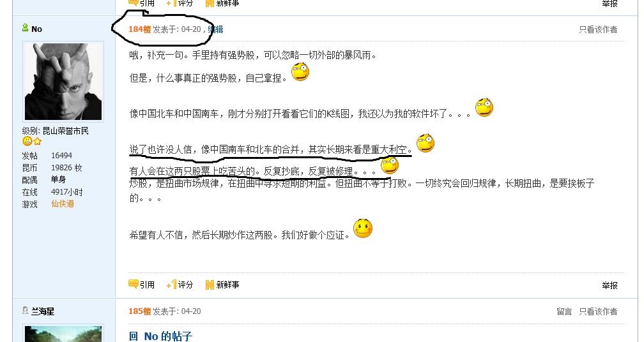Click the emoji after 自己拿捏
The image size is (644, 342).
pyautogui.click(x=300, y=71)
